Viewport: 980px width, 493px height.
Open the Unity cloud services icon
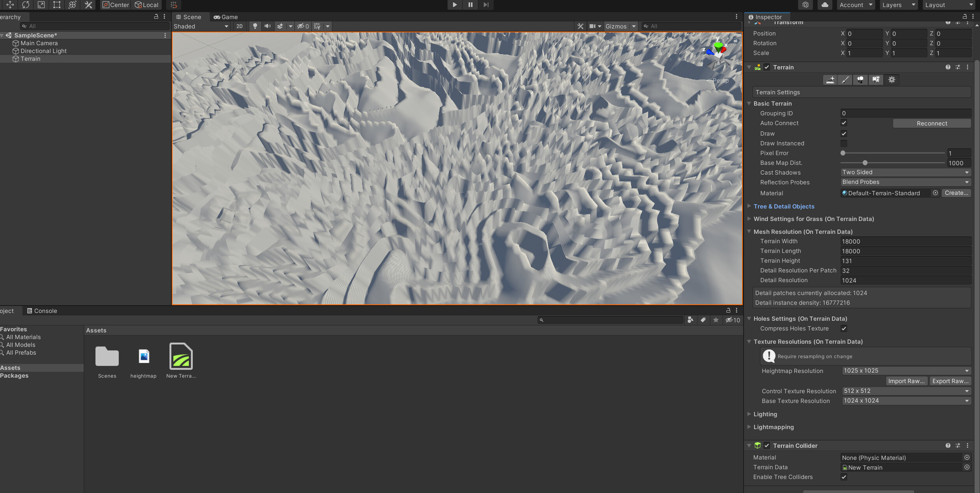click(825, 5)
